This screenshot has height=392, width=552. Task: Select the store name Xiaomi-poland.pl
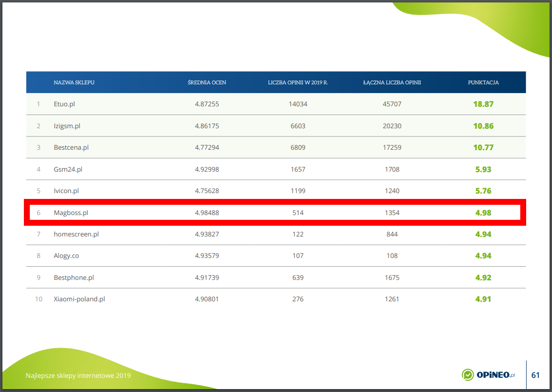(79, 299)
